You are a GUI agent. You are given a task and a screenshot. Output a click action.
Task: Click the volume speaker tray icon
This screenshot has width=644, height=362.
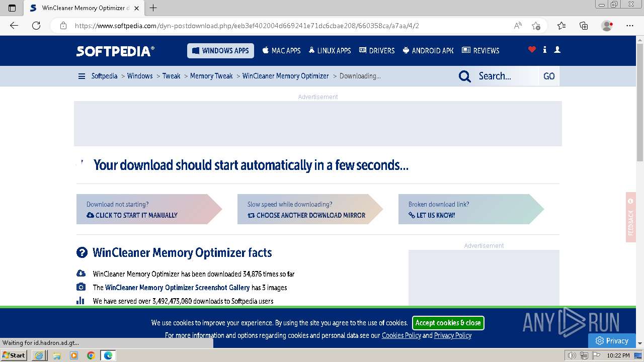coord(572,355)
